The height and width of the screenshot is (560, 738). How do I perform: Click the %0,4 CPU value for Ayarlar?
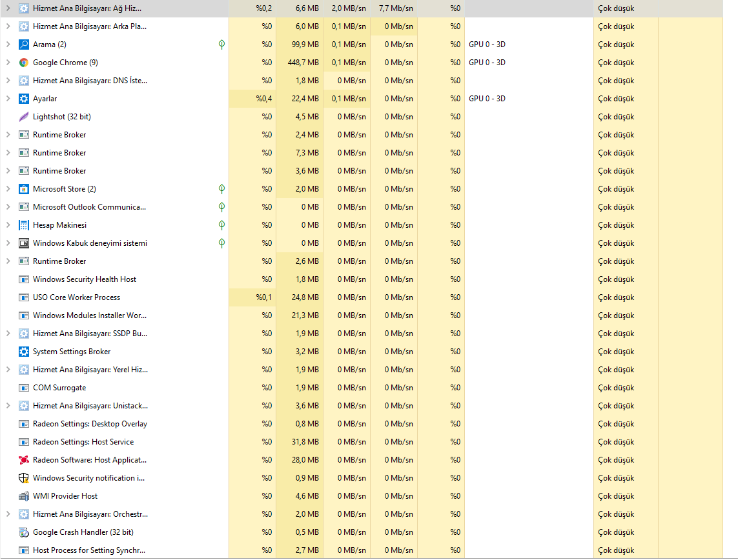264,99
